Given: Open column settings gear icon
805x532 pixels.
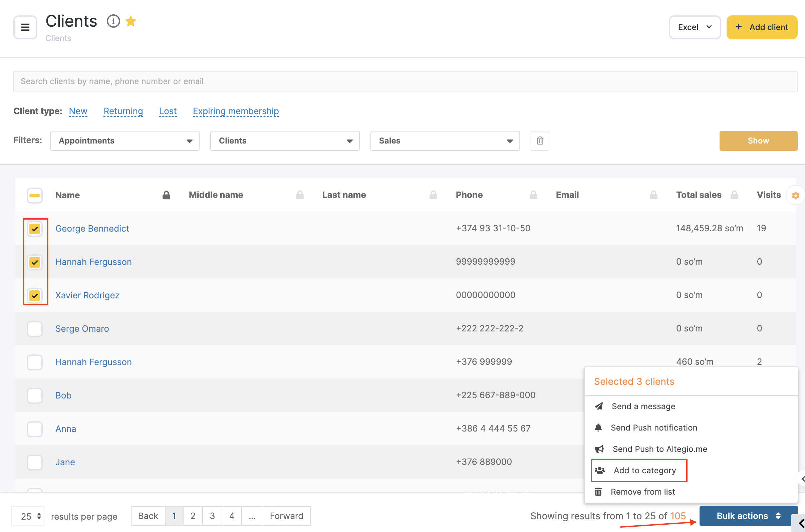Looking at the screenshot, I should point(795,196).
